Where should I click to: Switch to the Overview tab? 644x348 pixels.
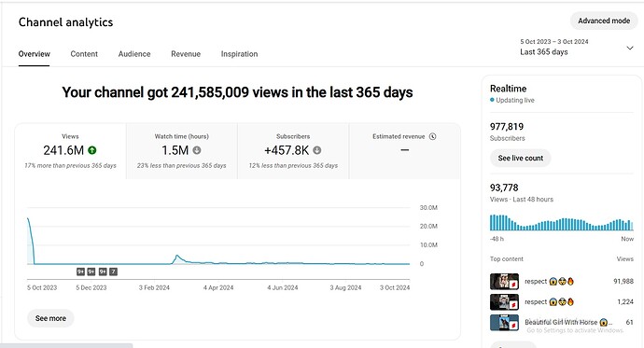point(35,54)
